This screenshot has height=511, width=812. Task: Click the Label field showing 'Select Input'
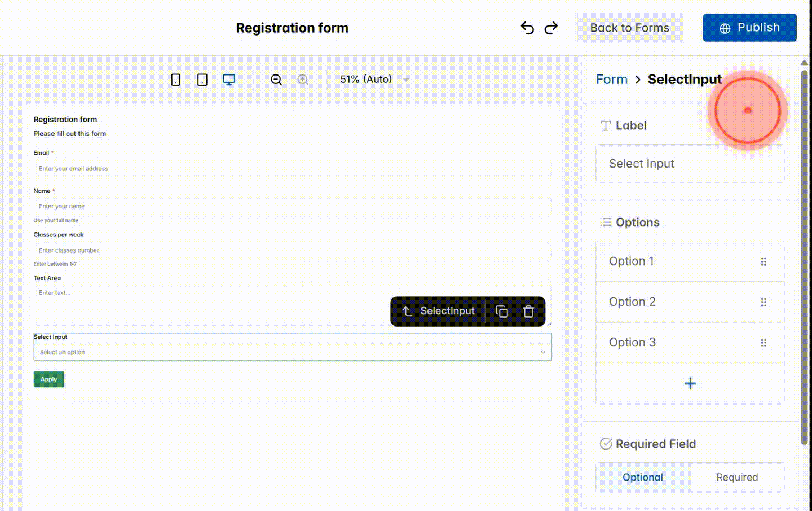click(x=690, y=164)
